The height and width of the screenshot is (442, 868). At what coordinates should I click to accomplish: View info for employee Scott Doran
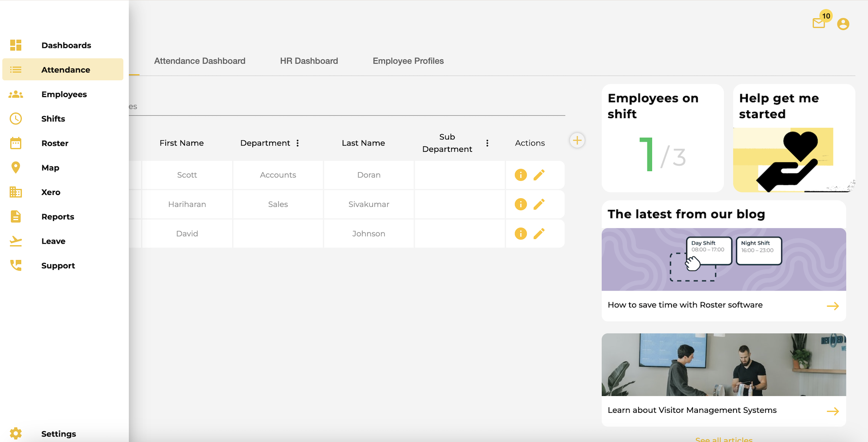coord(521,175)
